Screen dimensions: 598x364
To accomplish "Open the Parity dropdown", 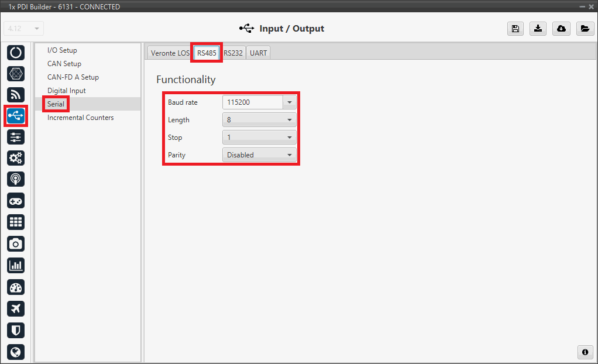I will pos(259,155).
